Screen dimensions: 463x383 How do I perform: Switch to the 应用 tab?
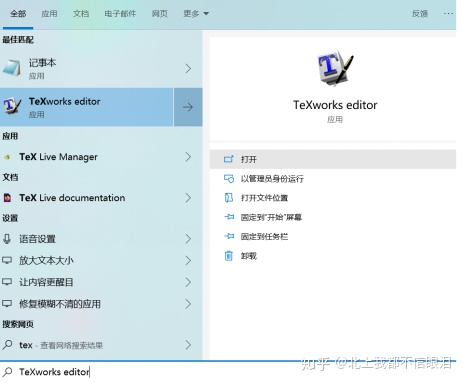49,14
